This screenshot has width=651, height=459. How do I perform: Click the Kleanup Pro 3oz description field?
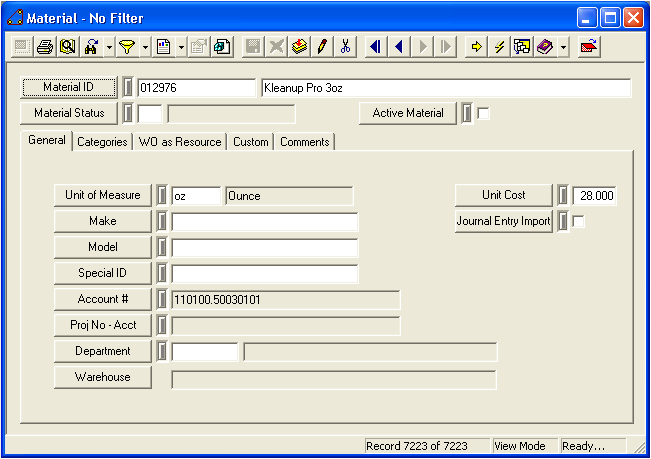(x=446, y=88)
